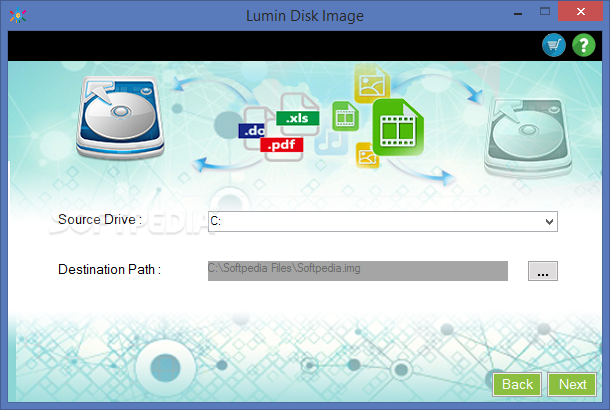Click the 'Destination Path :' label

point(109,269)
